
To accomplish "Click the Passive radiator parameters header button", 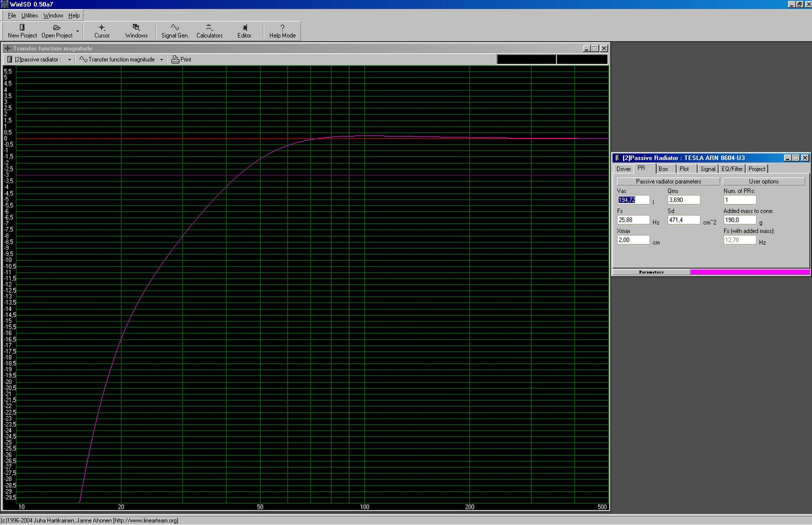I will click(668, 181).
